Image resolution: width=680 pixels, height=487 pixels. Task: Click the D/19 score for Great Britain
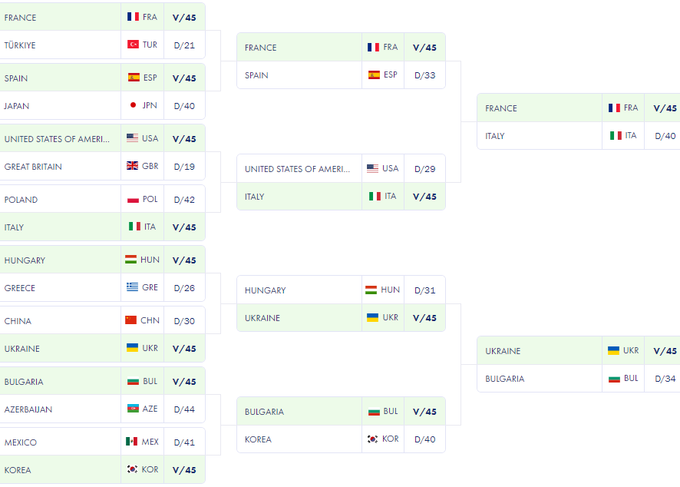click(x=184, y=167)
